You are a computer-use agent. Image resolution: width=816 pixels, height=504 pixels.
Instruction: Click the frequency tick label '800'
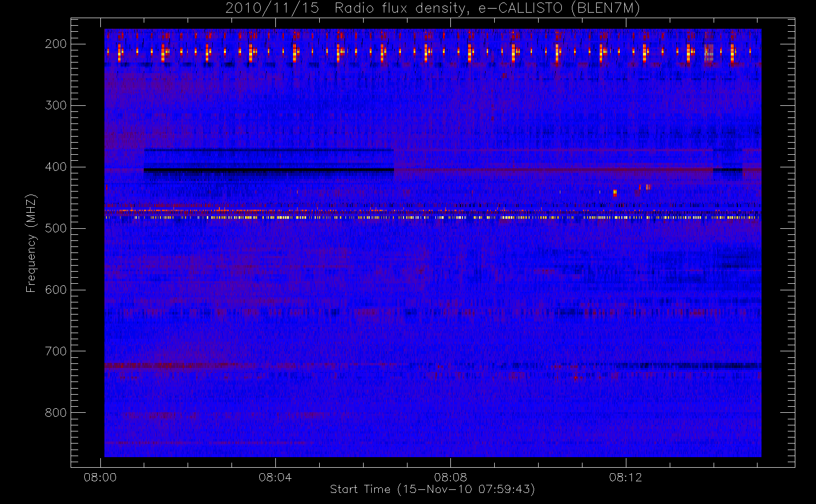pyautogui.click(x=56, y=413)
